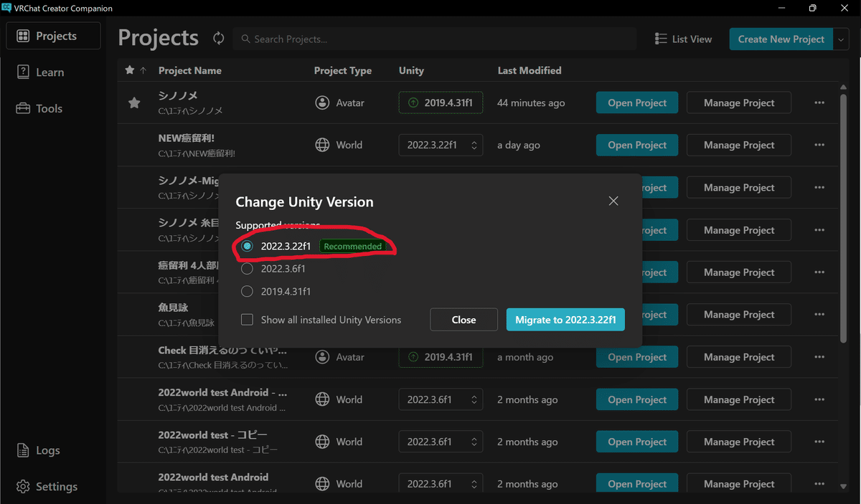Open more options for シノノメ 糸目 row

pyautogui.click(x=819, y=229)
